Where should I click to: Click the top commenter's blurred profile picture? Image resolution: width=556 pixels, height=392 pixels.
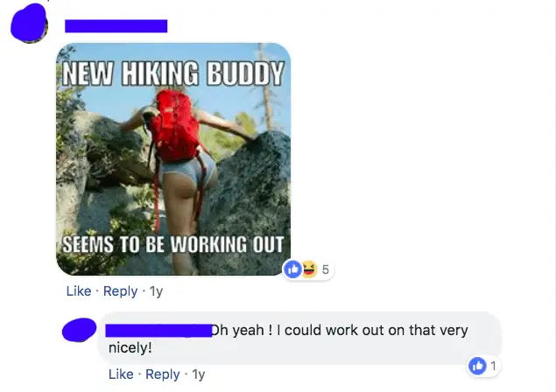coord(29,23)
